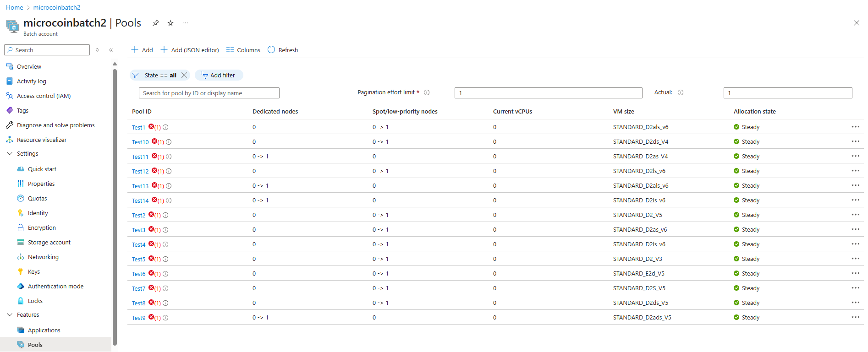Viewport: 868px width, 352px height.
Task: Go to Home breadcrumb
Action: [14, 7]
